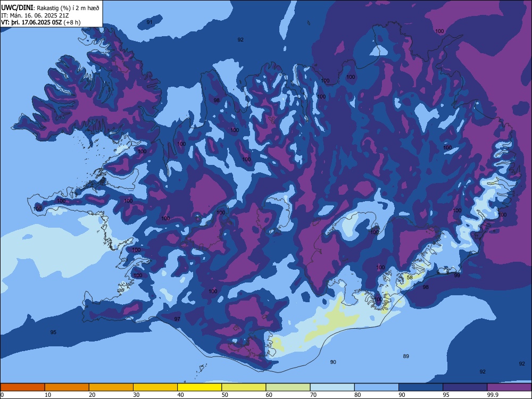Select the '20' legend scale label
This screenshot has height=399, width=532.
[92, 395]
